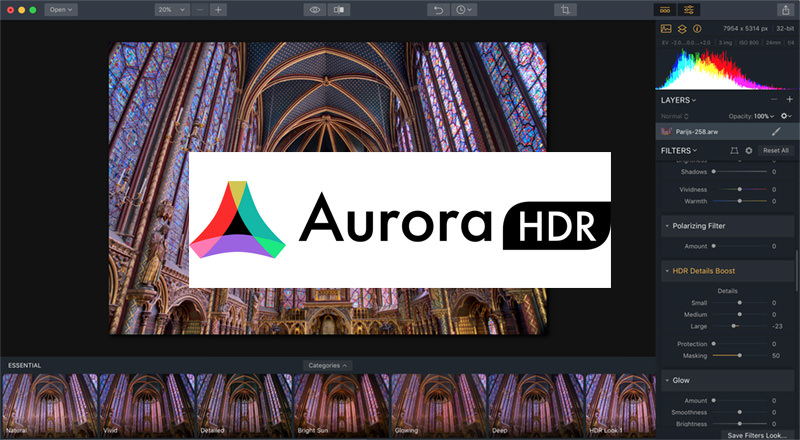Apply the Natural preset thumbnail

coord(50,405)
